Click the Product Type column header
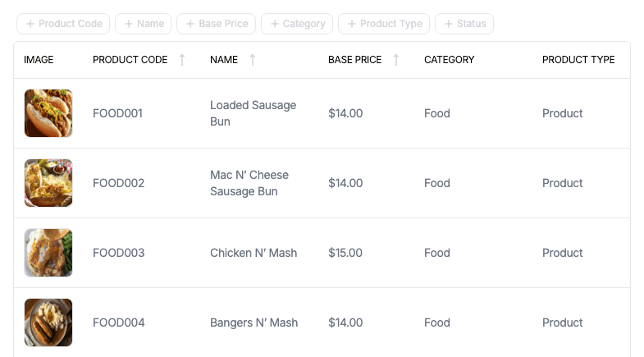644x357 pixels. point(578,60)
